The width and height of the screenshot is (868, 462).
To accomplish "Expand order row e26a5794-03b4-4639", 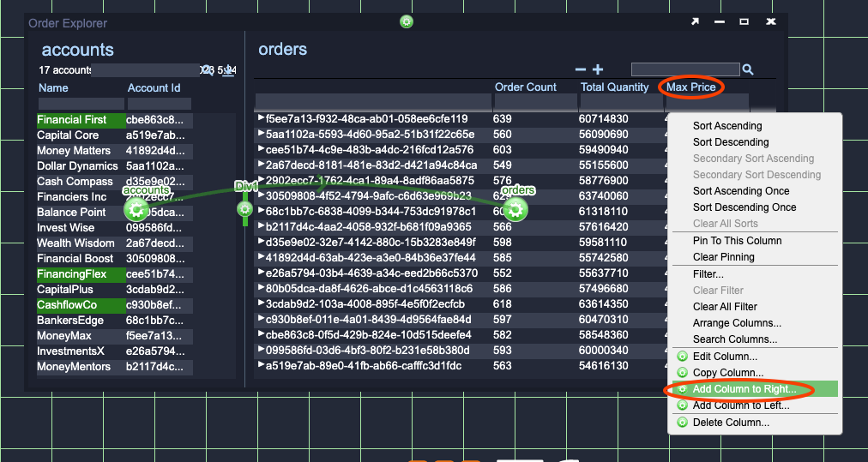I will 262,273.
